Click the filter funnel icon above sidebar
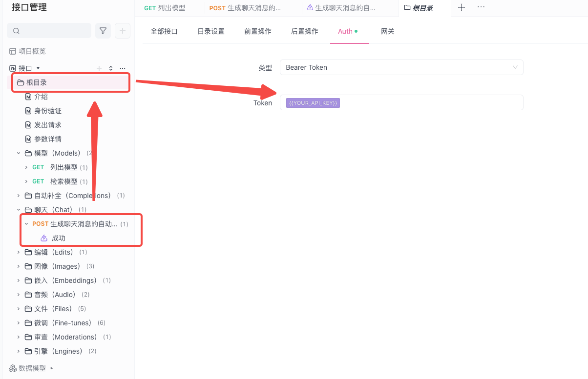Image resolution: width=588 pixels, height=379 pixels. [103, 30]
